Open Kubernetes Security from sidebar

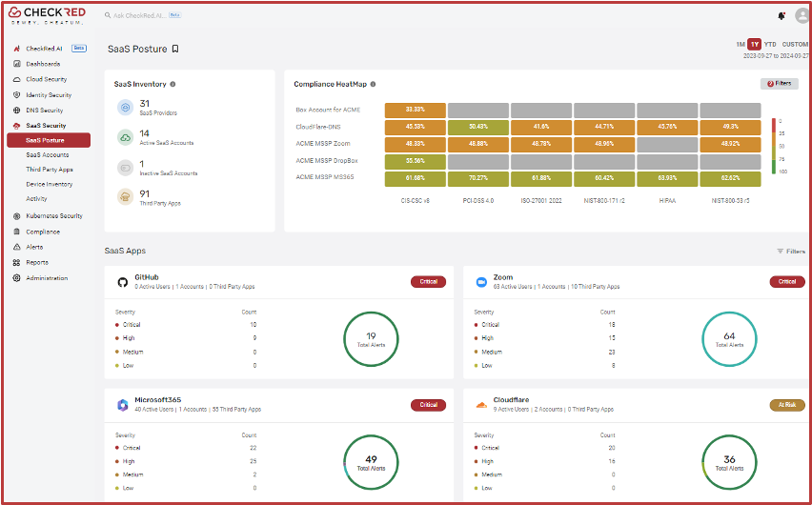(53, 216)
